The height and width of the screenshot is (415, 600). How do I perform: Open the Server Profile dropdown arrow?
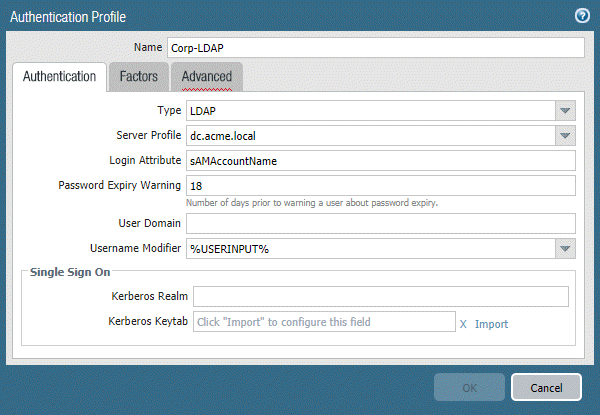(565, 136)
